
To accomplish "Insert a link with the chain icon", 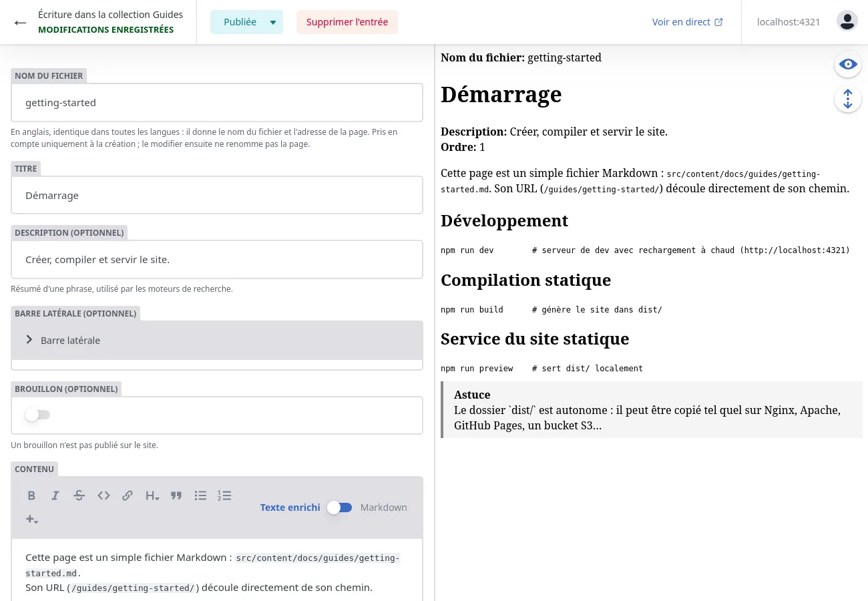I will point(128,495).
